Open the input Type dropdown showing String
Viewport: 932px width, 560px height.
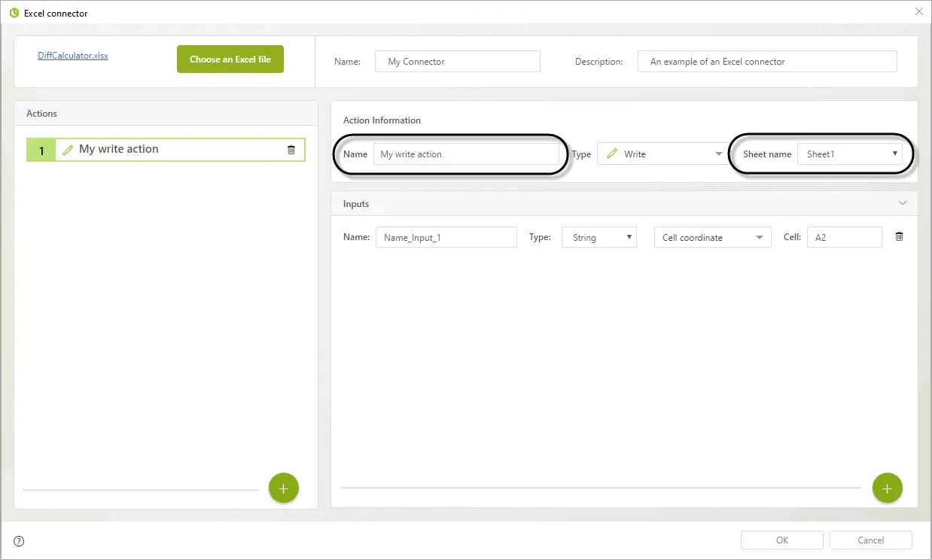pyautogui.click(x=599, y=237)
